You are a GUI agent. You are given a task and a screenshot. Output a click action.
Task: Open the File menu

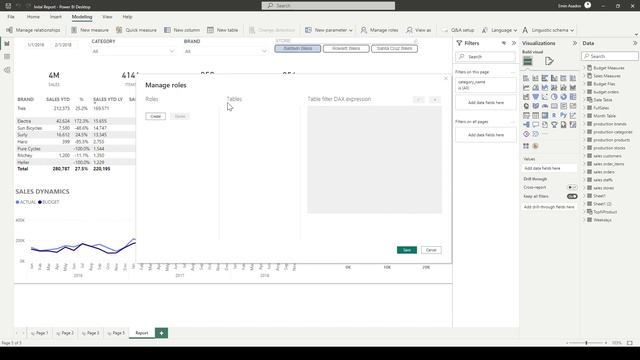click(11, 17)
